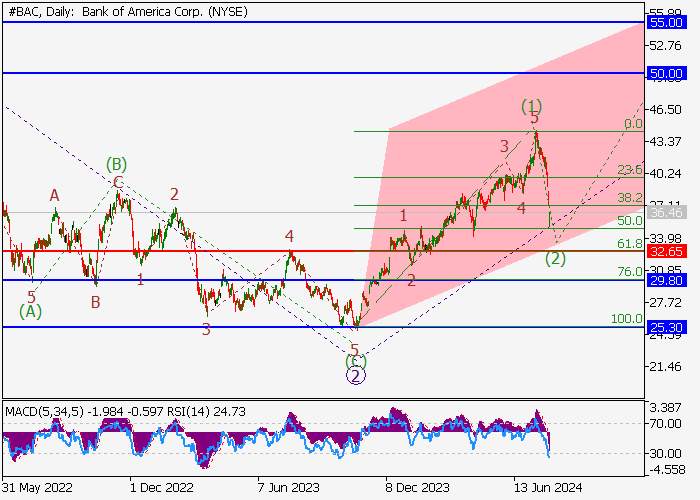Select the Fibonacci 76.0 level label

630,271
